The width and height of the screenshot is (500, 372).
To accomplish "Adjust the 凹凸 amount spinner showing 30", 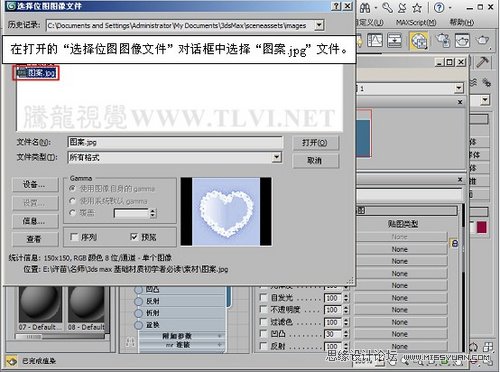I will (346, 334).
